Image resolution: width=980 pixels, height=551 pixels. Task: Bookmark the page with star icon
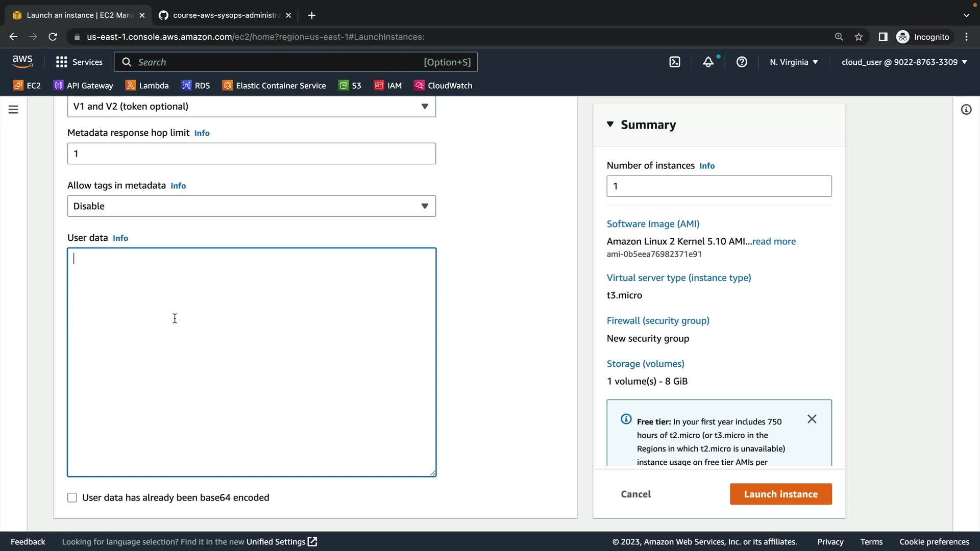pyautogui.click(x=859, y=37)
